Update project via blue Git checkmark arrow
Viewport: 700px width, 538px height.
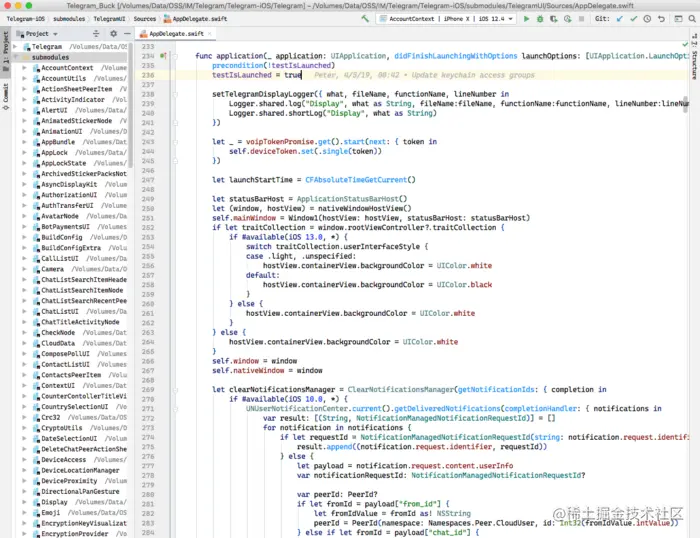(x=620, y=19)
